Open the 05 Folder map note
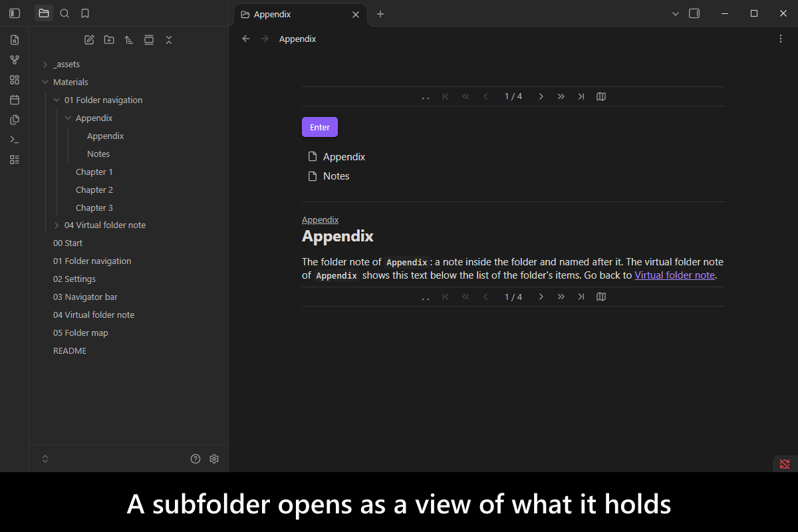 pos(80,333)
